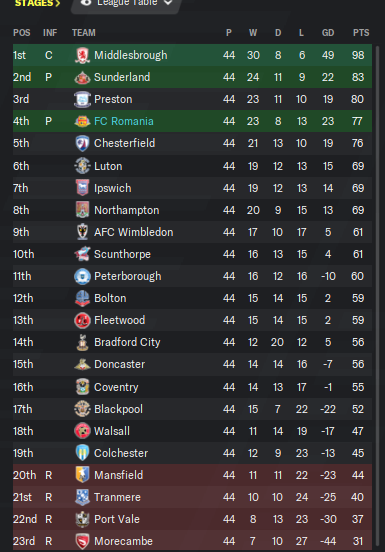Click the POS column header
This screenshot has height=552, width=385.
coord(22,33)
